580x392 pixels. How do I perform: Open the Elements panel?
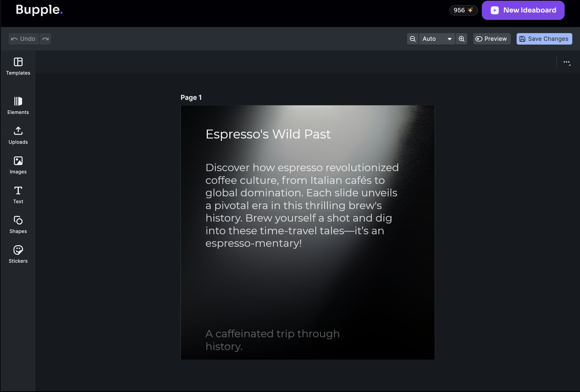point(18,106)
